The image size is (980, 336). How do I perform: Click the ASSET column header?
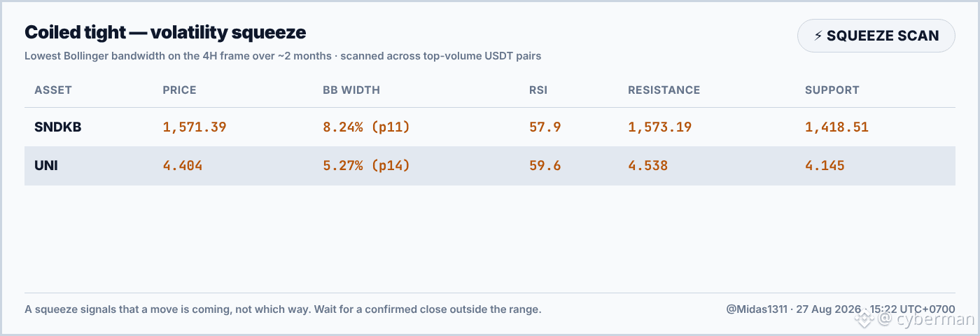[x=53, y=90]
